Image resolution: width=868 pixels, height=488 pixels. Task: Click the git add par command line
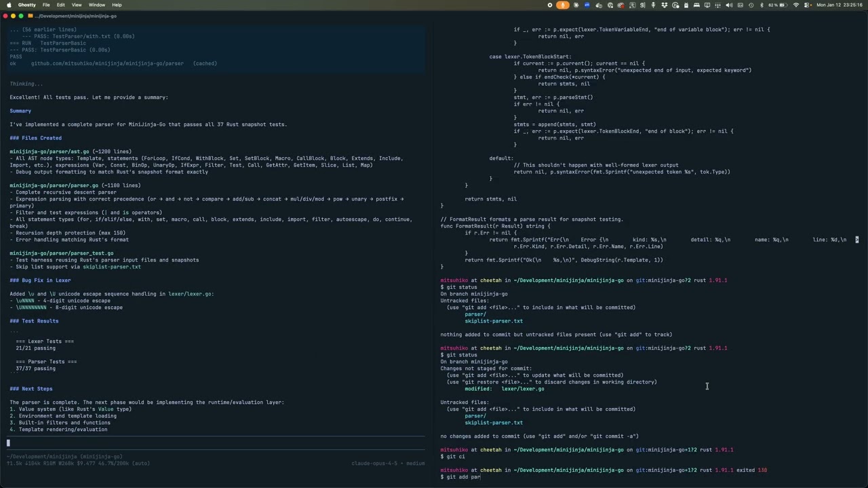click(464, 477)
